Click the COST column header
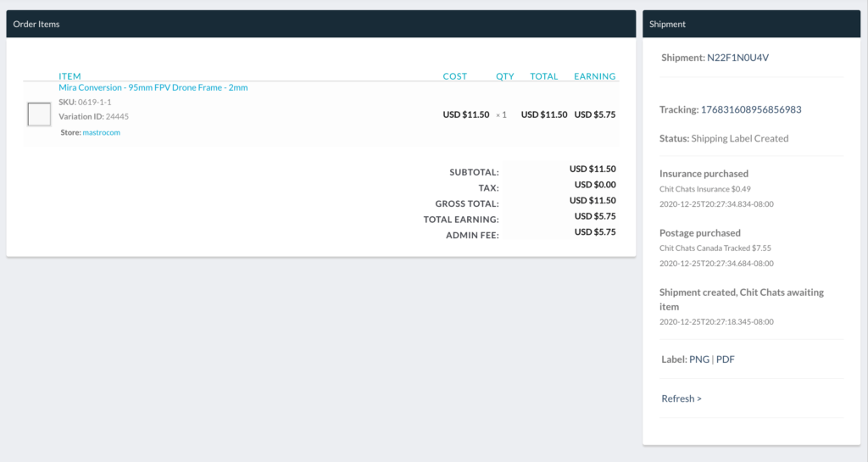The image size is (868, 462). pyautogui.click(x=454, y=76)
